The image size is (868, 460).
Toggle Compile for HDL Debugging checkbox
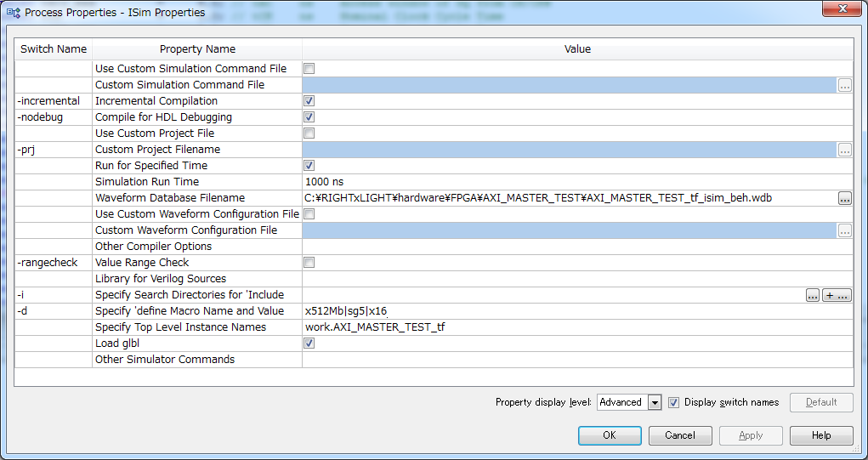click(x=309, y=116)
